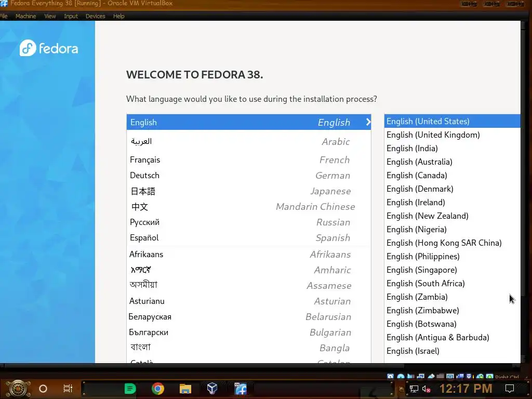Select English (Canada) locale
The width and height of the screenshot is (532, 399).
click(x=452, y=176)
